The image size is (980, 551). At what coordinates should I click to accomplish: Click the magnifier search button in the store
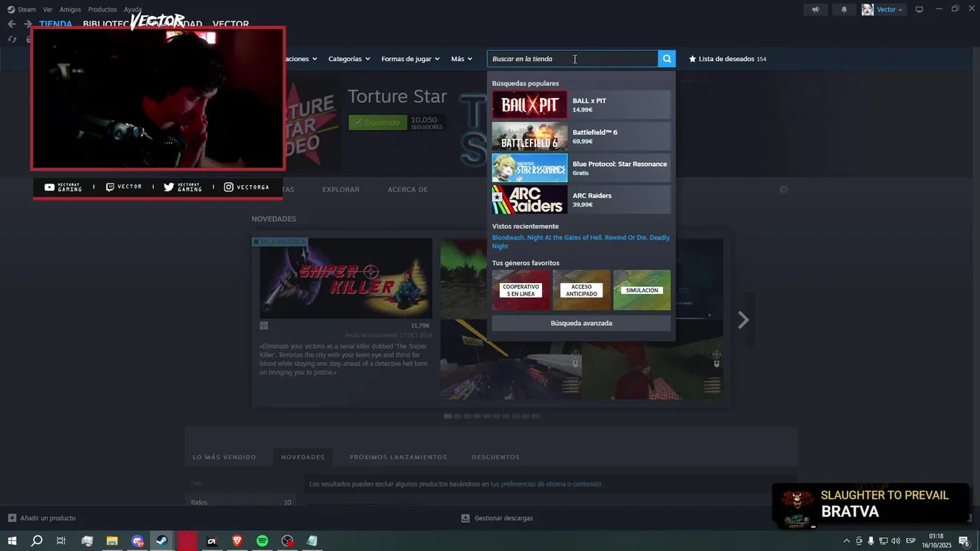667,59
